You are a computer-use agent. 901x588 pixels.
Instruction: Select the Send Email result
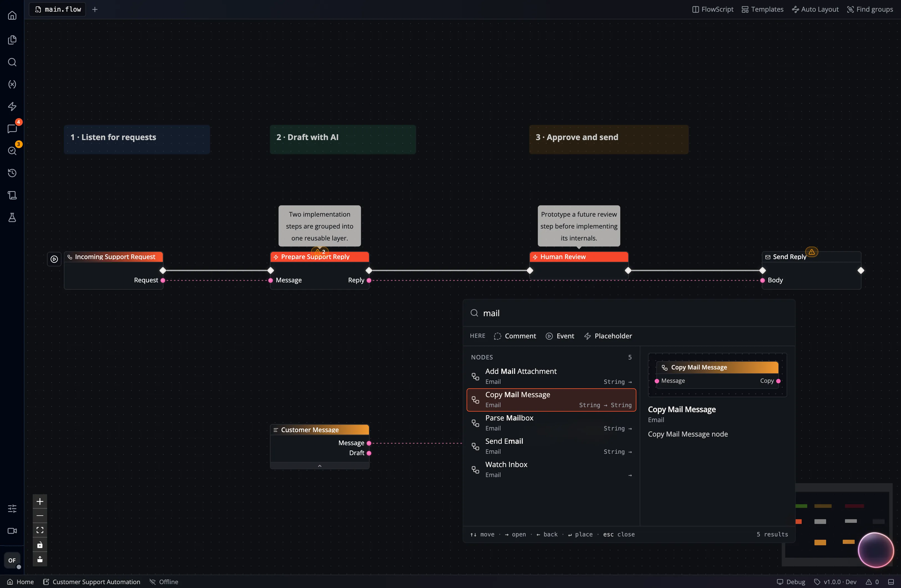click(x=551, y=446)
